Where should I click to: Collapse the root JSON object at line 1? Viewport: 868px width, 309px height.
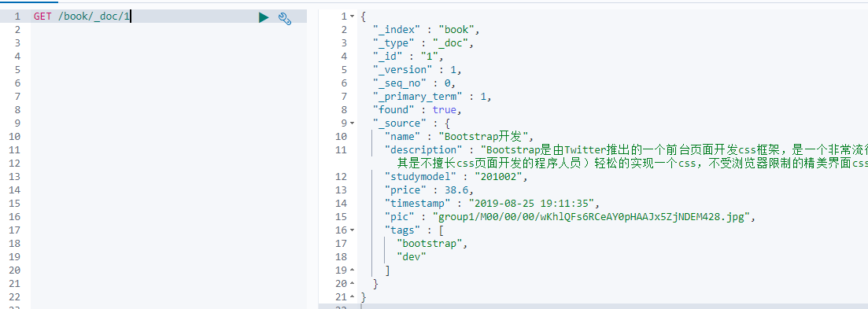click(353, 17)
